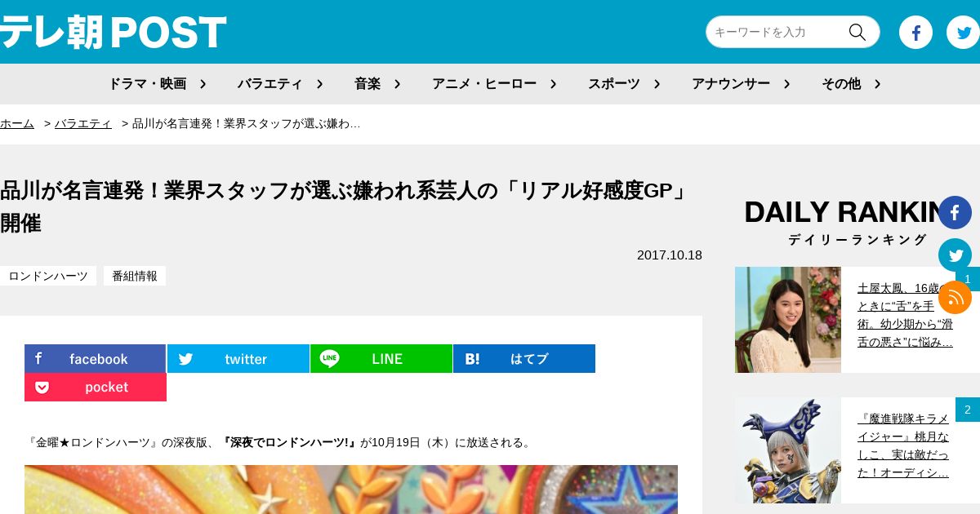Open ドラマ・映画 menu
Image resolution: width=980 pixels, height=514 pixels.
(148, 83)
